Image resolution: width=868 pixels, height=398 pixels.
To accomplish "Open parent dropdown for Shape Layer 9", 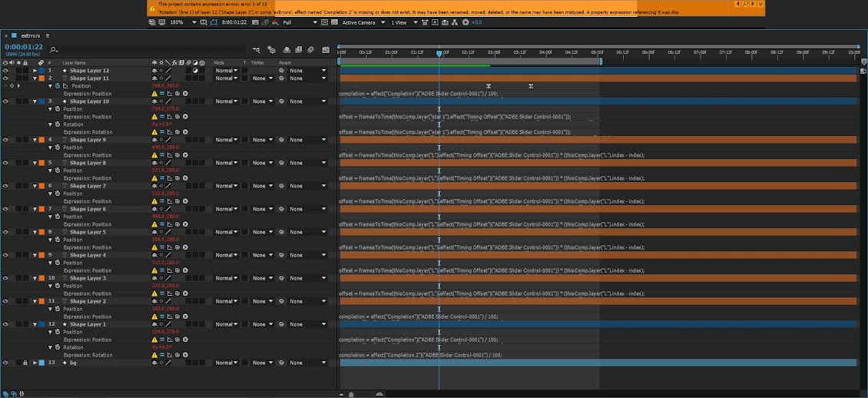I will (x=307, y=140).
